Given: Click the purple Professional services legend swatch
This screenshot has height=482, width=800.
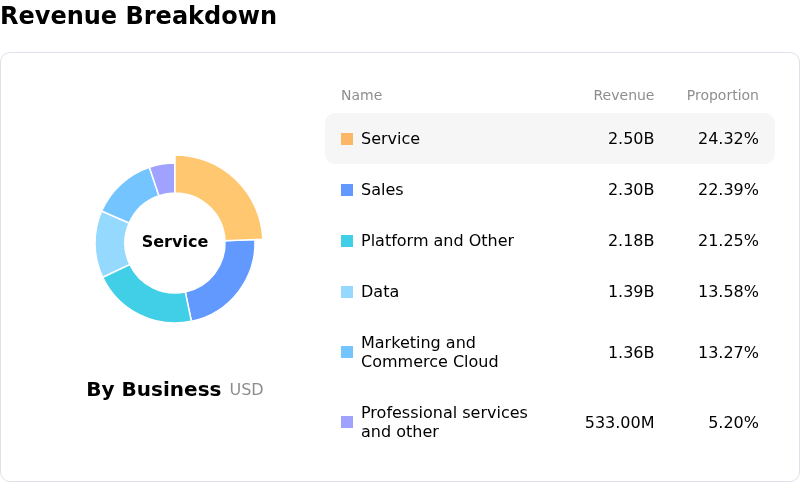Looking at the screenshot, I should coord(347,422).
